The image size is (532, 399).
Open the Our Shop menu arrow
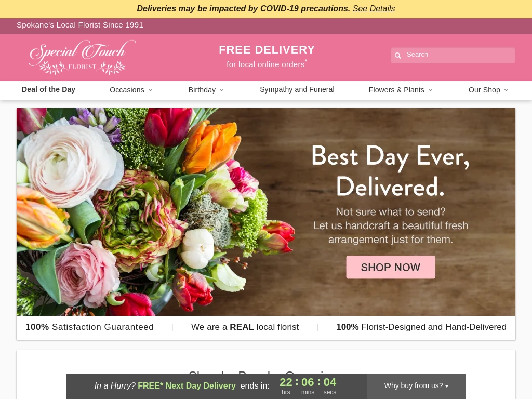point(506,90)
